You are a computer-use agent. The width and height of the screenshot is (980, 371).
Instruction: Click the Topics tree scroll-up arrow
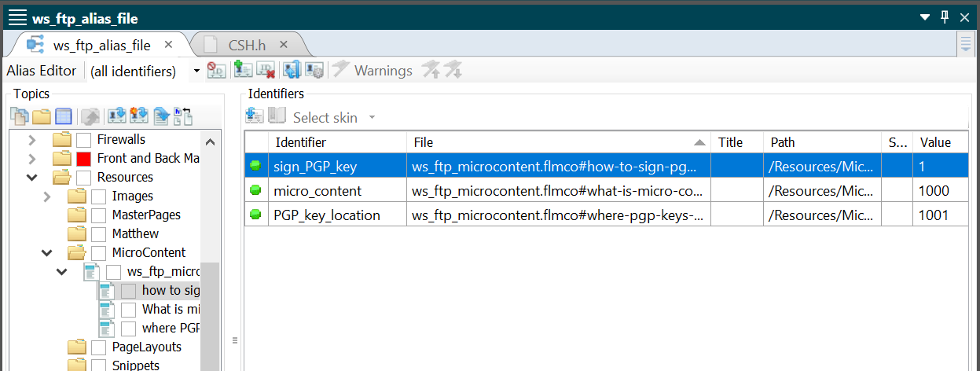coord(210,141)
